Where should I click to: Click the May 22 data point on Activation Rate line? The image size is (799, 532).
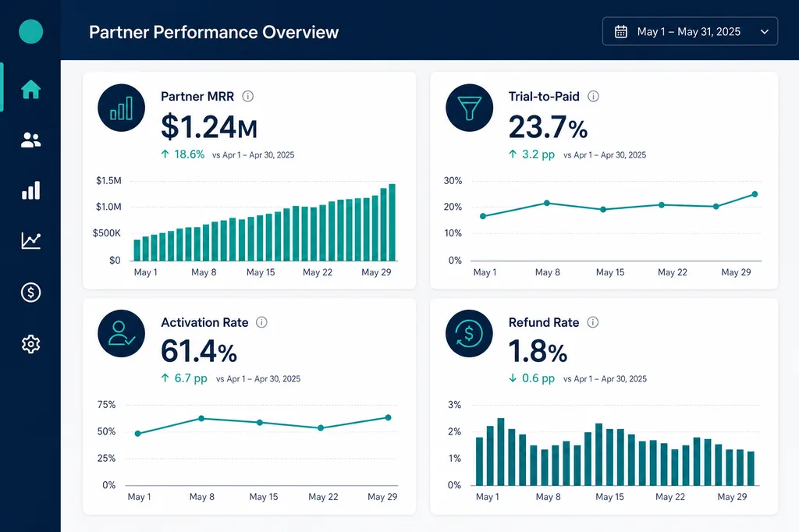click(321, 428)
